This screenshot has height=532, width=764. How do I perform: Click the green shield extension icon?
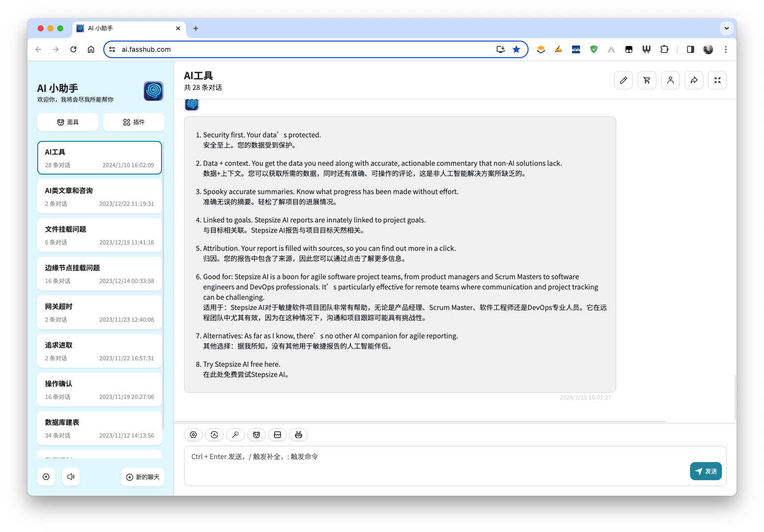pyautogui.click(x=594, y=49)
